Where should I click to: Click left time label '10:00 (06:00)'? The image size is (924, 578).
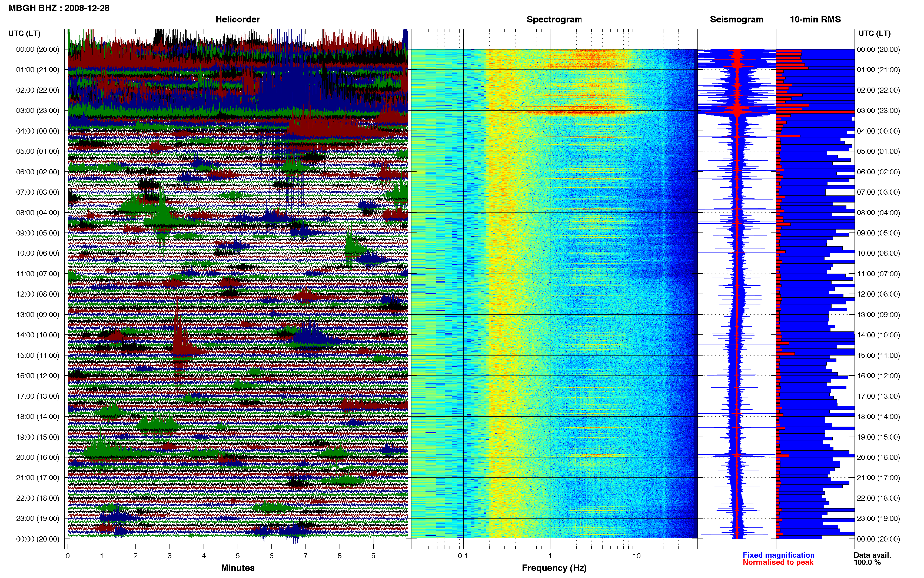click(38, 253)
